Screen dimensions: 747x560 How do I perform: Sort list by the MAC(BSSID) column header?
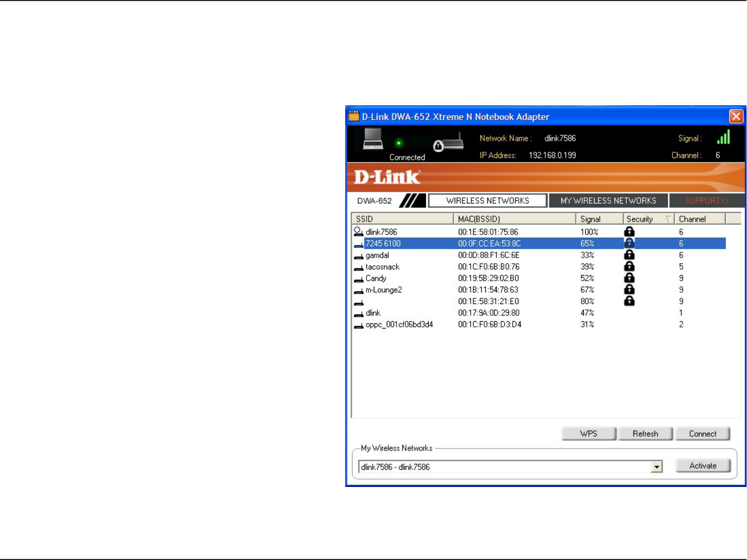[514, 219]
